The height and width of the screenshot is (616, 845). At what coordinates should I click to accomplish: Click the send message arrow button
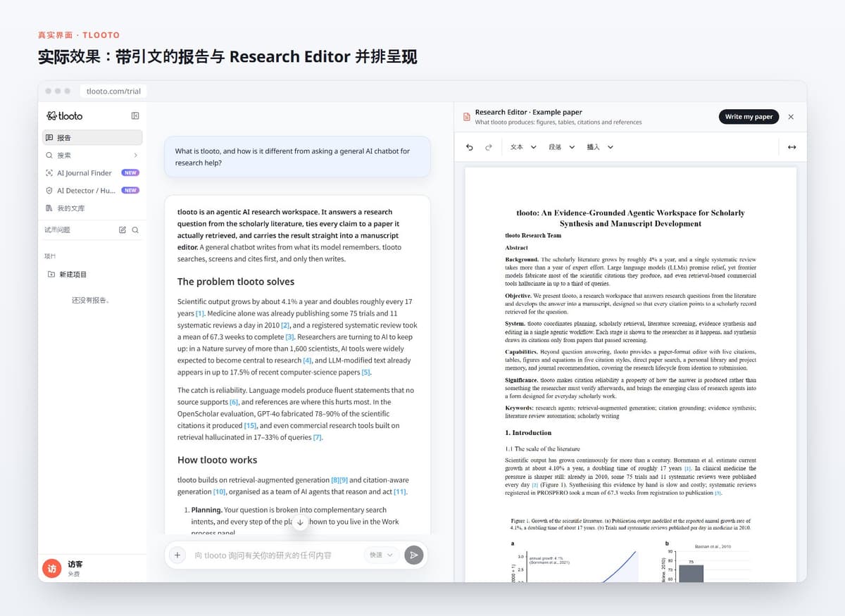pos(414,555)
